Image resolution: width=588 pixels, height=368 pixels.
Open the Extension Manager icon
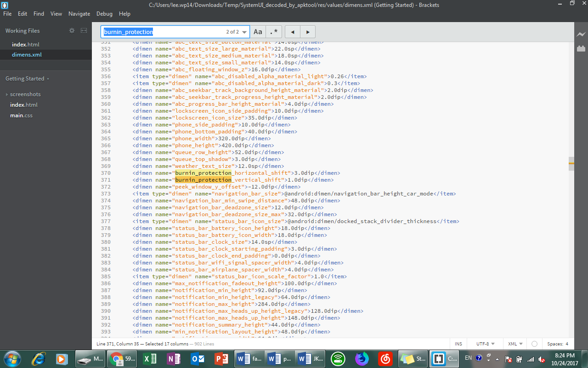coord(581,48)
